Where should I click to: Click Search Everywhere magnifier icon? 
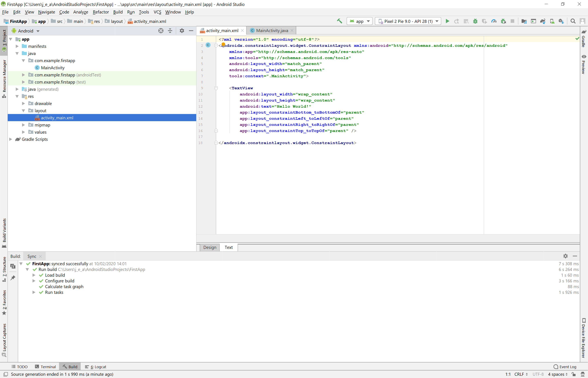click(573, 21)
